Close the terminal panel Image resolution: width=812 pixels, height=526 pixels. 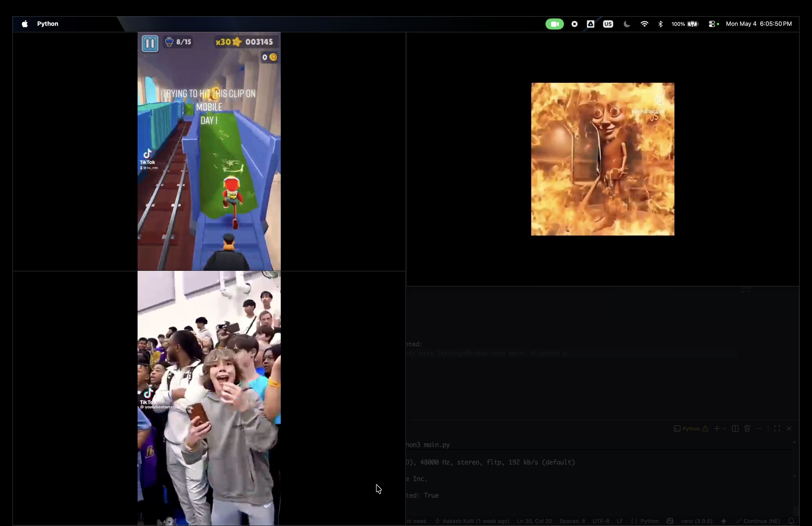789,429
